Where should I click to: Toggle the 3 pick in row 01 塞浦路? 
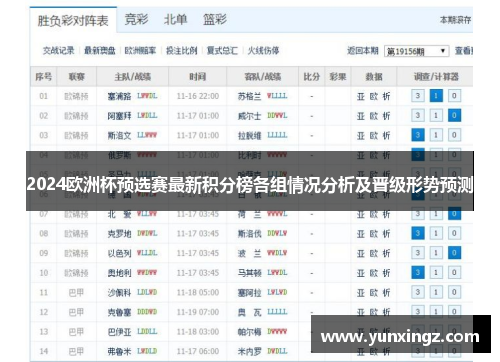coord(418,96)
